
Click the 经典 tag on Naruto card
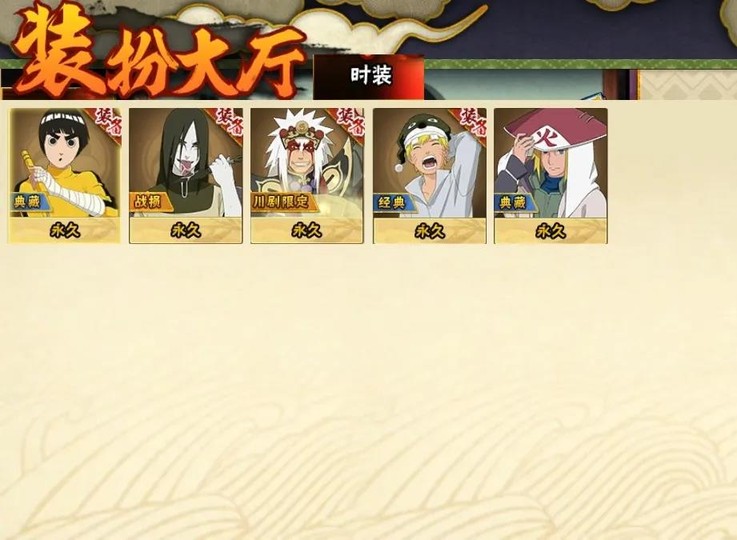393,202
